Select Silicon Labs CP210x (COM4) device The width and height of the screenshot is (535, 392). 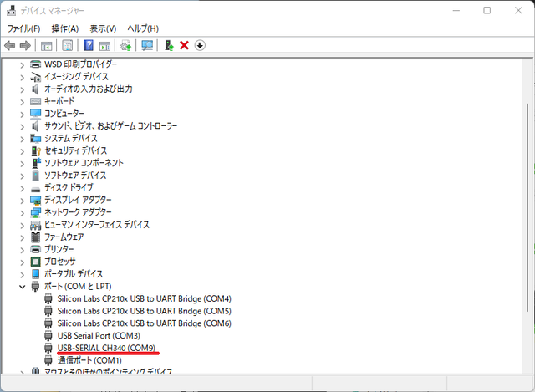[x=145, y=298]
